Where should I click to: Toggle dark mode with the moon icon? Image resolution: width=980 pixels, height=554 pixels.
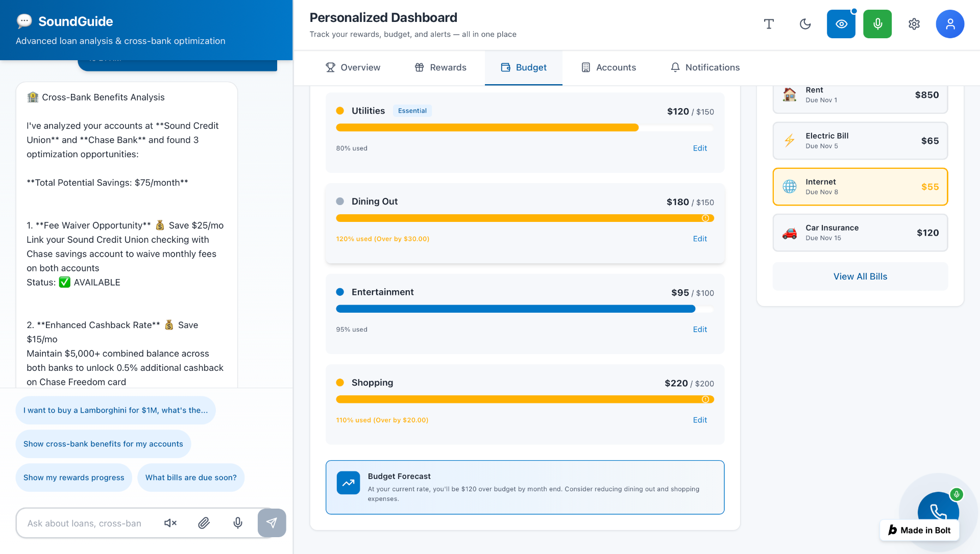click(x=805, y=24)
